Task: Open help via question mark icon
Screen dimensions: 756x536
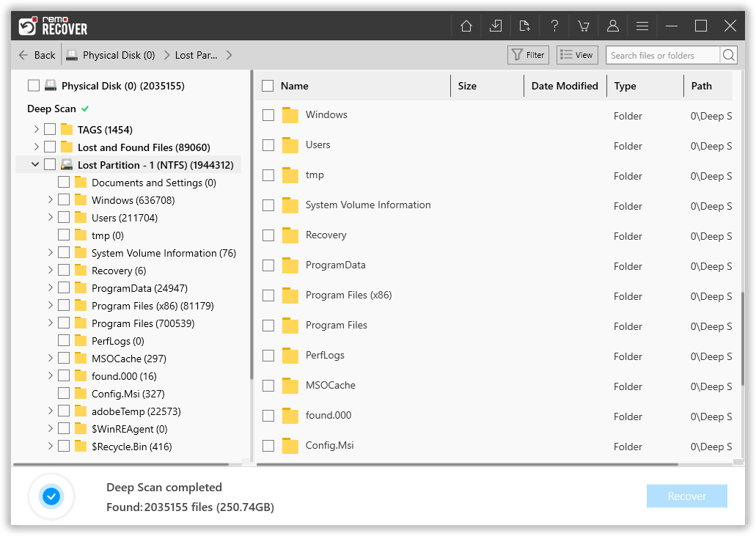Action: point(554,26)
